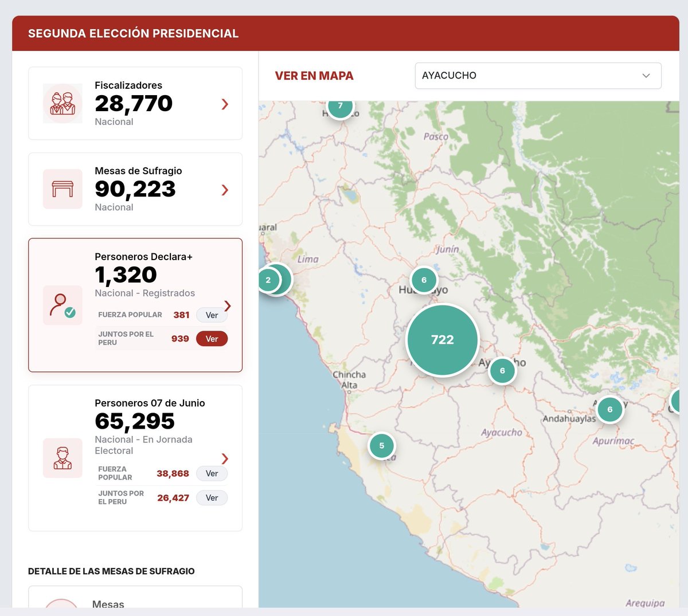Screen dimensions: 688x616
Task: Click the Junín label on the map
Action: point(447,249)
